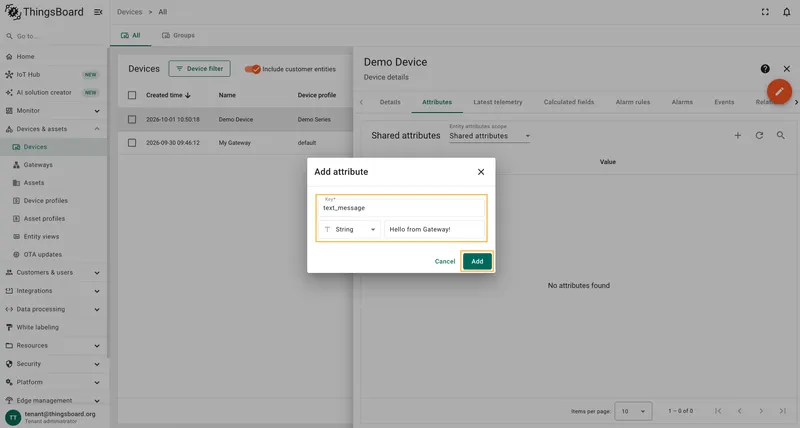The height and width of the screenshot is (428, 800).
Task: Click the Device profile column header
Action: coord(316,95)
